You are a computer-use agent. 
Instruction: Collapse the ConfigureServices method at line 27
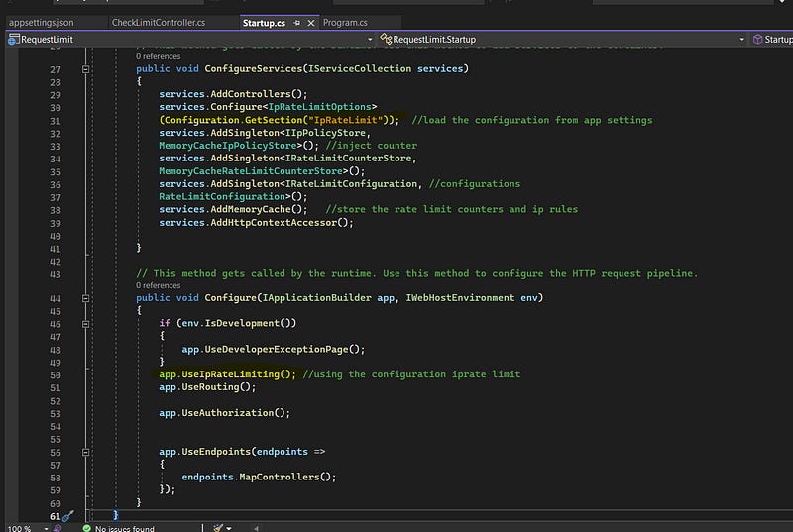[86, 69]
